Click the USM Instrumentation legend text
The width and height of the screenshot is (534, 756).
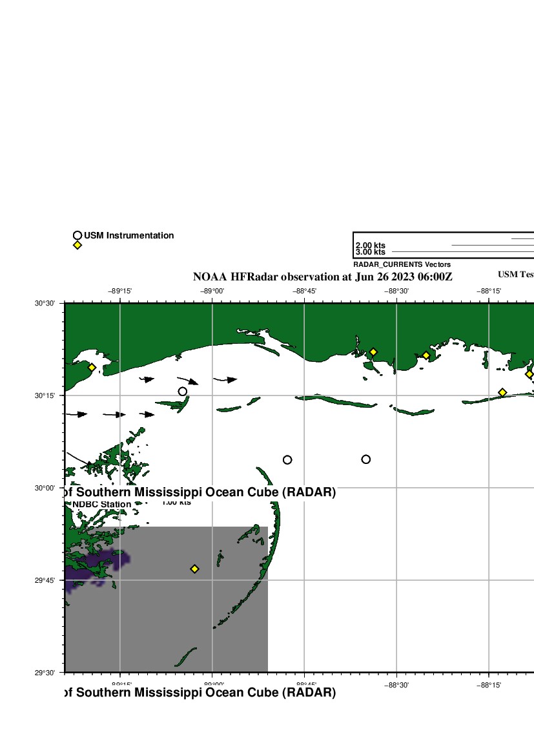click(x=128, y=236)
